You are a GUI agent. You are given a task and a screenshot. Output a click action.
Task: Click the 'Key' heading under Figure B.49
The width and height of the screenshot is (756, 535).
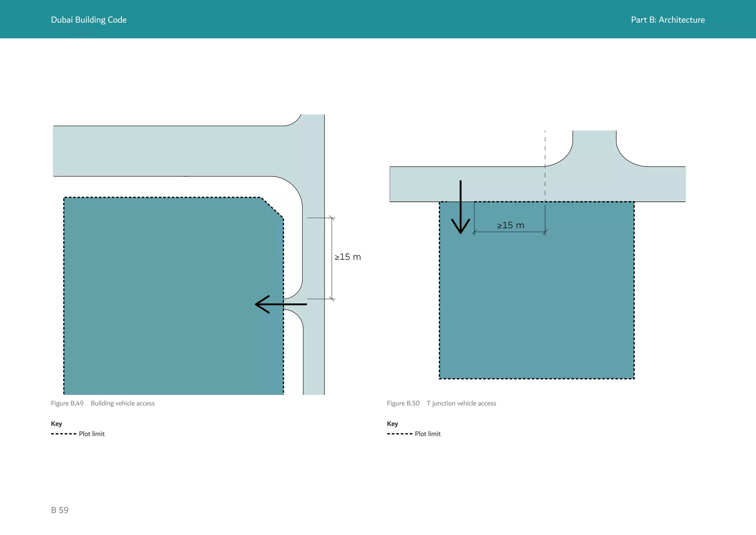(x=56, y=423)
